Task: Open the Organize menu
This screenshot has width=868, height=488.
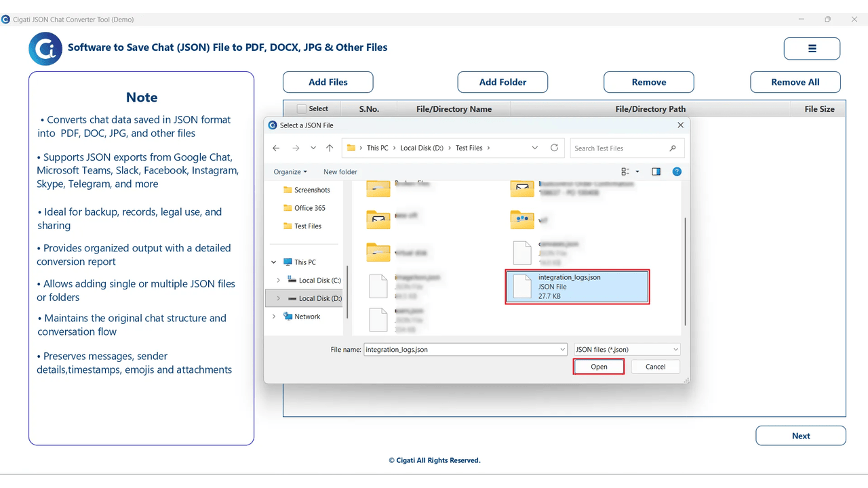Action: click(290, 172)
